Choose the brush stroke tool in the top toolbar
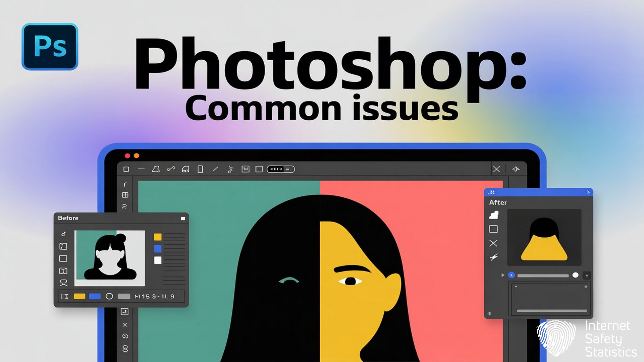Image resolution: width=644 pixels, height=362 pixels. coord(171,169)
